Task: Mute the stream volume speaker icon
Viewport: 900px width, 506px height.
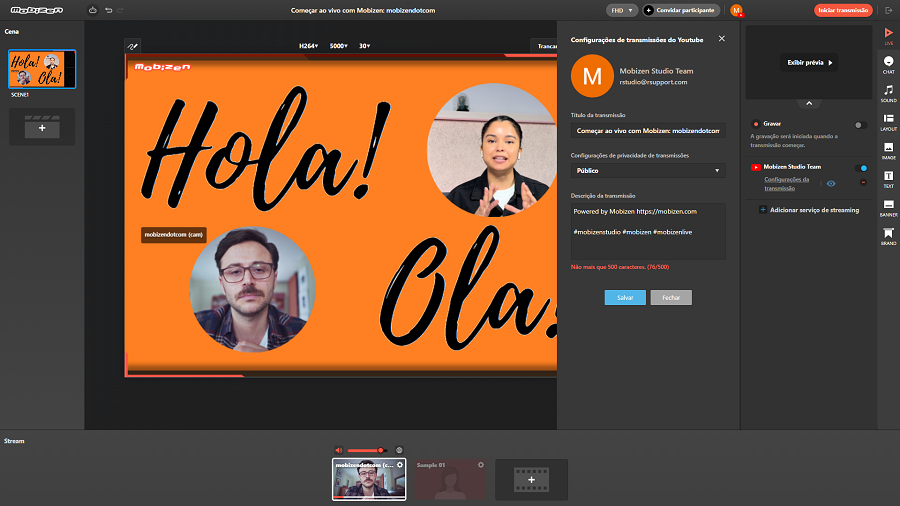Action: (339, 450)
